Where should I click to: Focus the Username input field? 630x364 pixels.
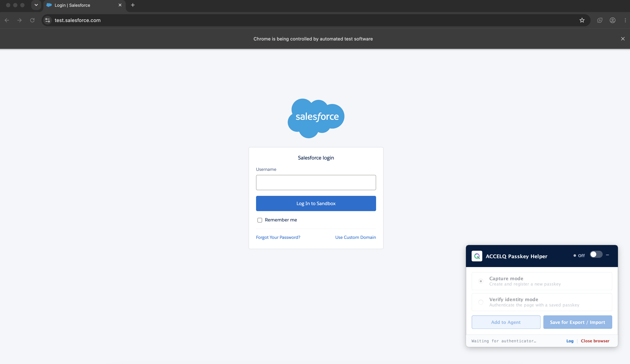316,183
